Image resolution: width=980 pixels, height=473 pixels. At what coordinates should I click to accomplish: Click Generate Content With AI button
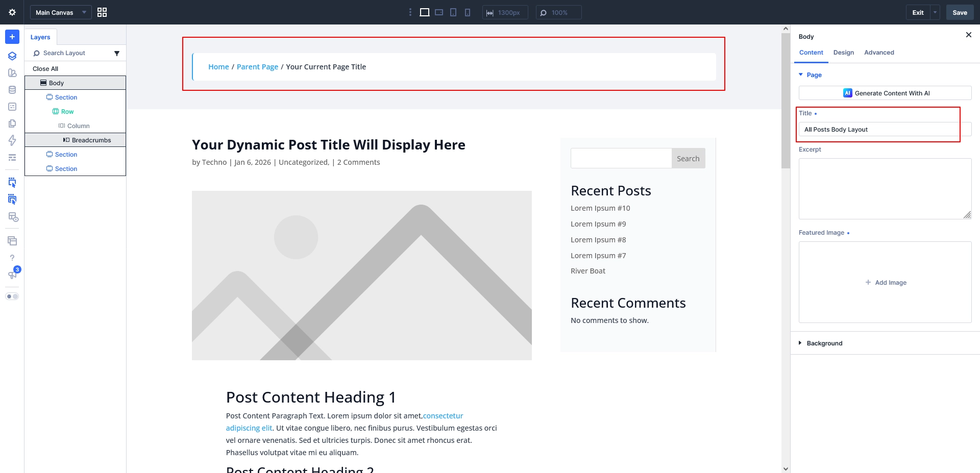coord(885,93)
